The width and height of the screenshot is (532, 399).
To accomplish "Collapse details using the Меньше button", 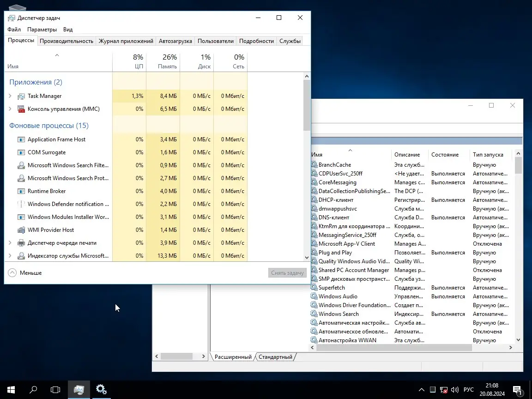I will click(x=24, y=272).
